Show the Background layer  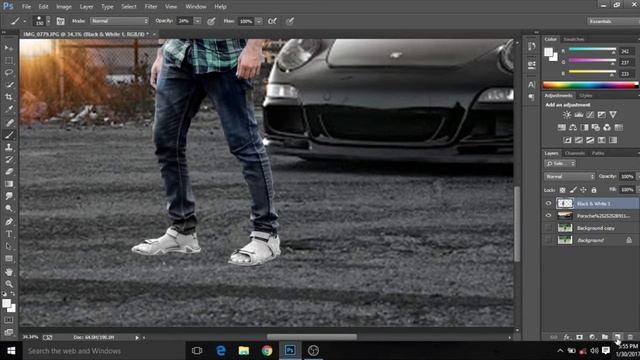point(549,240)
